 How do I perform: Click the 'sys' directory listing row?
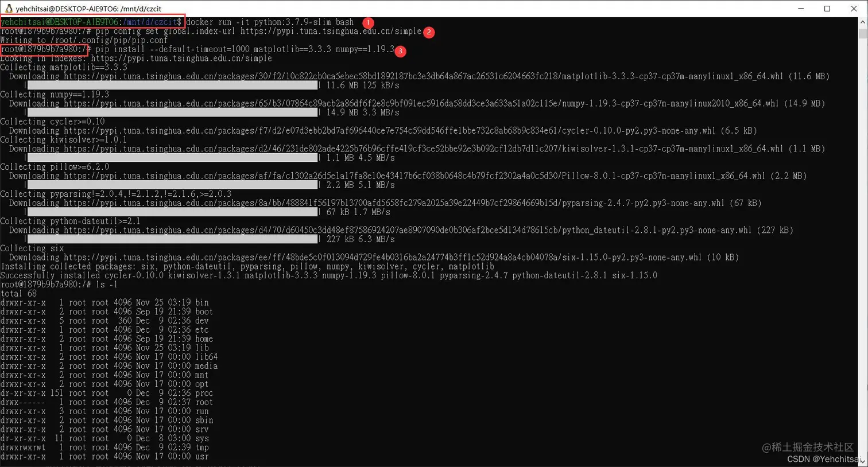pos(104,439)
